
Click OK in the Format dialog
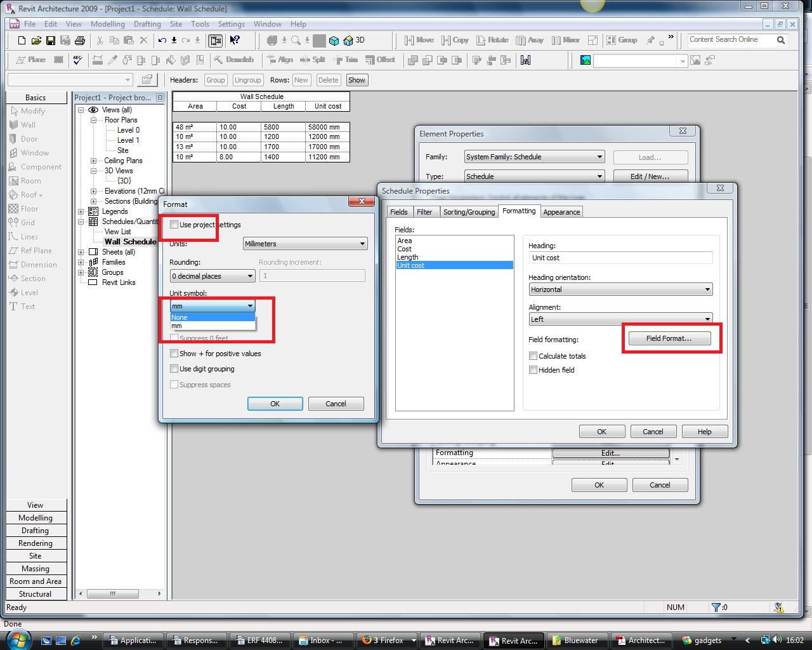pos(275,404)
